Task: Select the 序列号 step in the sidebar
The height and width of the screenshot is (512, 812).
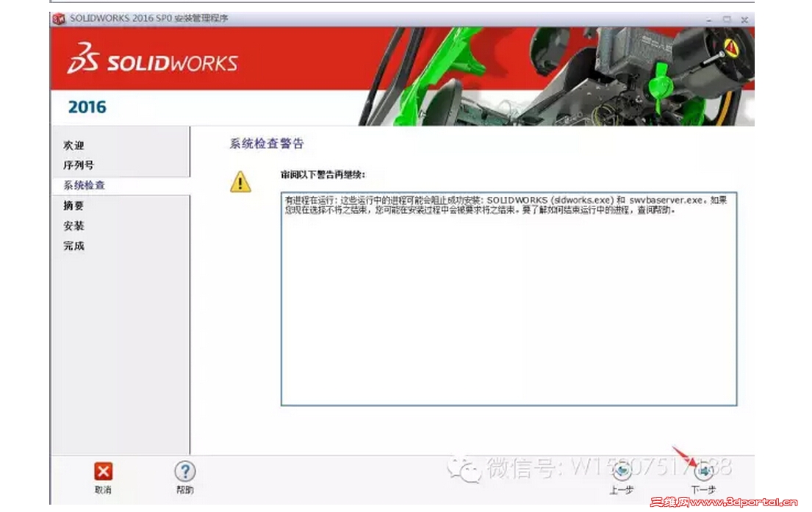Action: [x=78, y=165]
